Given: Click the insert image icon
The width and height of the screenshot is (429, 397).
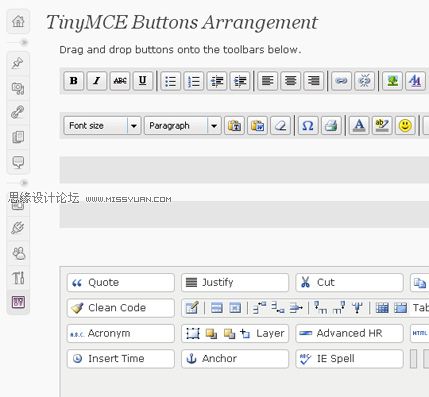Looking at the screenshot, I should [392, 81].
